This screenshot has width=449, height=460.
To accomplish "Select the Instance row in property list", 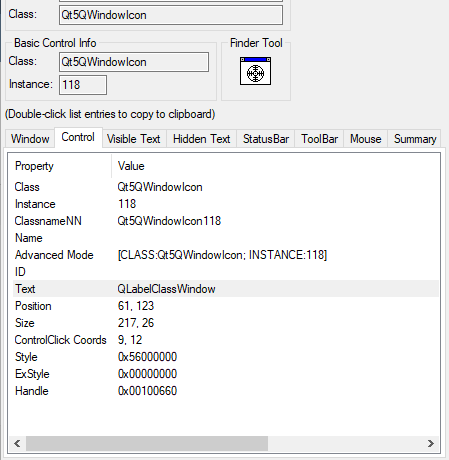I will tap(226, 204).
